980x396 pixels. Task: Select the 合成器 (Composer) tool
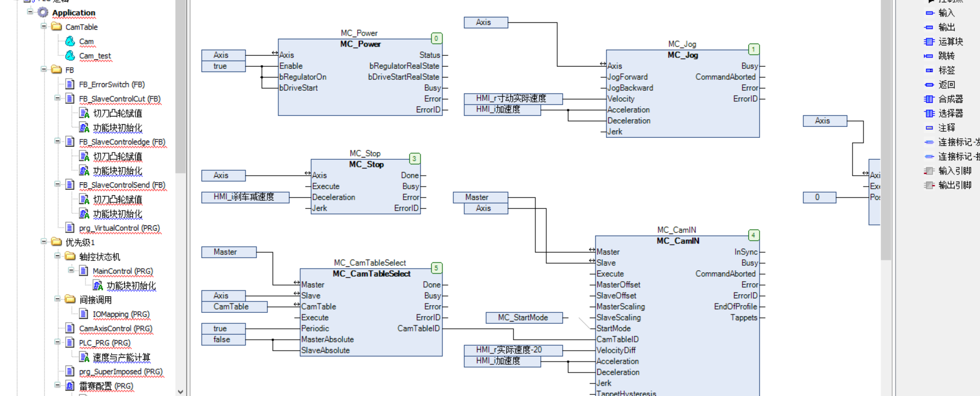[950, 99]
